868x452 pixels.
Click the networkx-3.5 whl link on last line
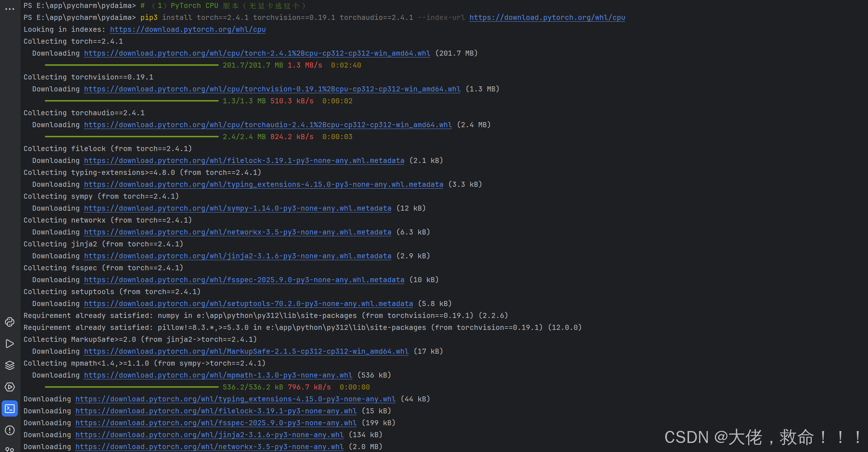209,447
